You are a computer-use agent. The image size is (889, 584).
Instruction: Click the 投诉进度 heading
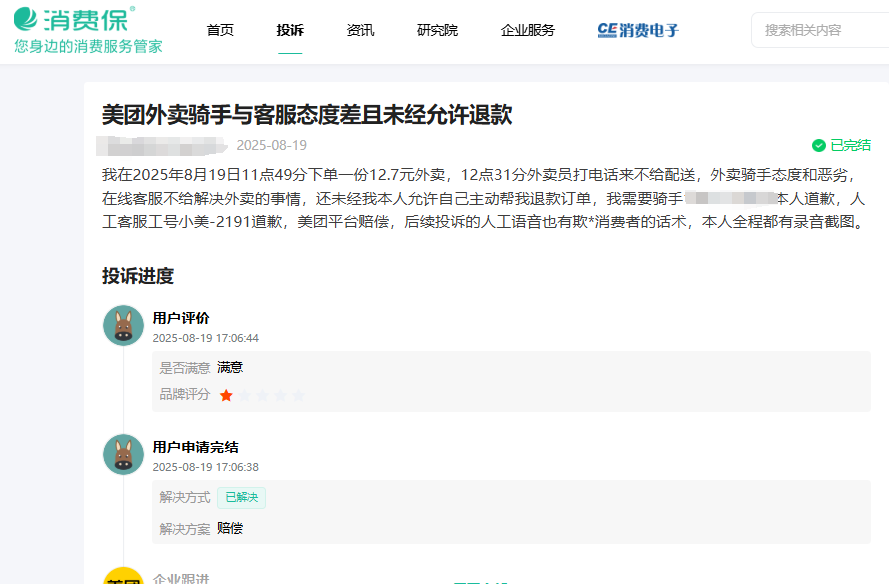138,276
